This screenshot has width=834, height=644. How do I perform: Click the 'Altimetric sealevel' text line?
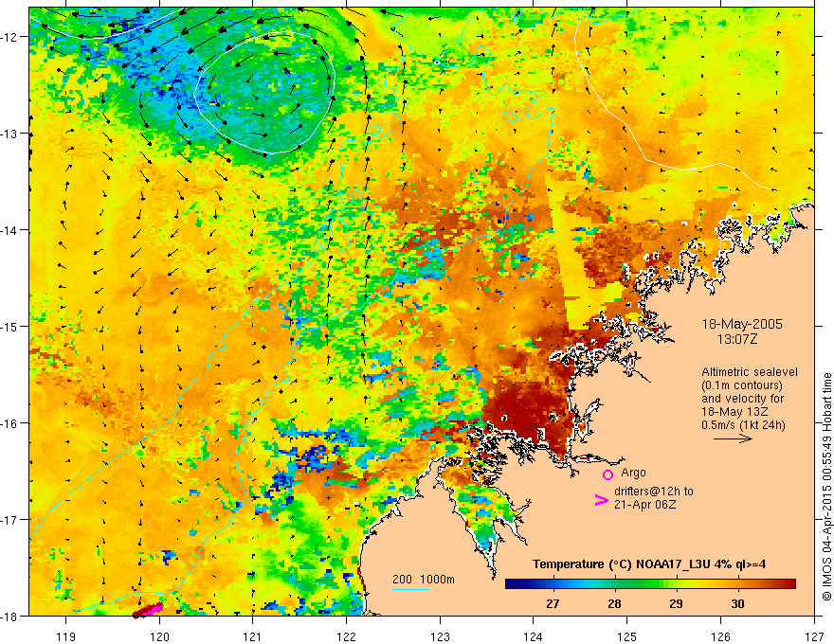pos(750,372)
